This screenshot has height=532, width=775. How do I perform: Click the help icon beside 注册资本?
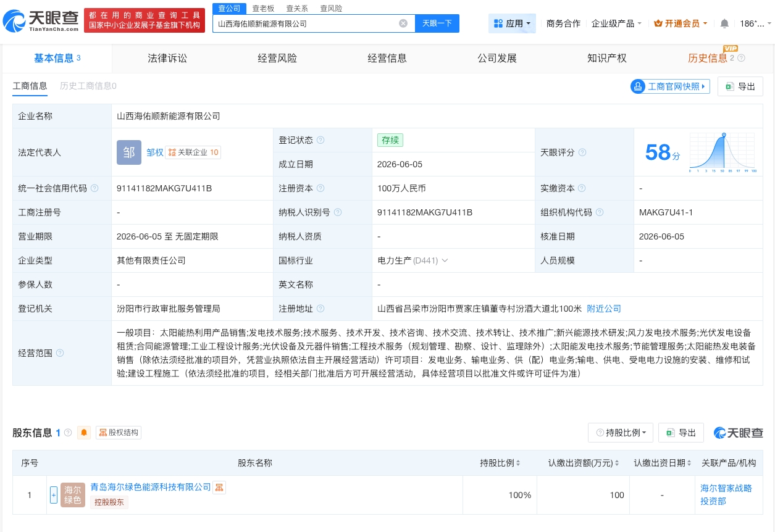tap(320, 188)
